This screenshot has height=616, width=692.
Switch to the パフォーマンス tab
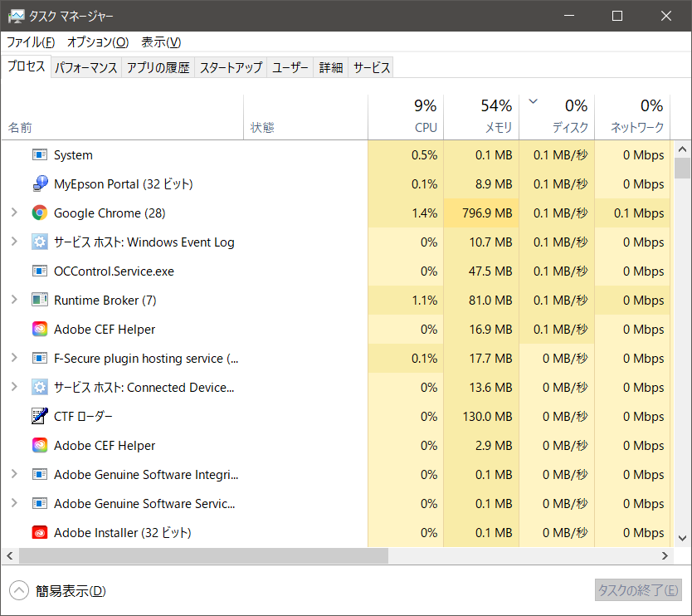click(86, 68)
